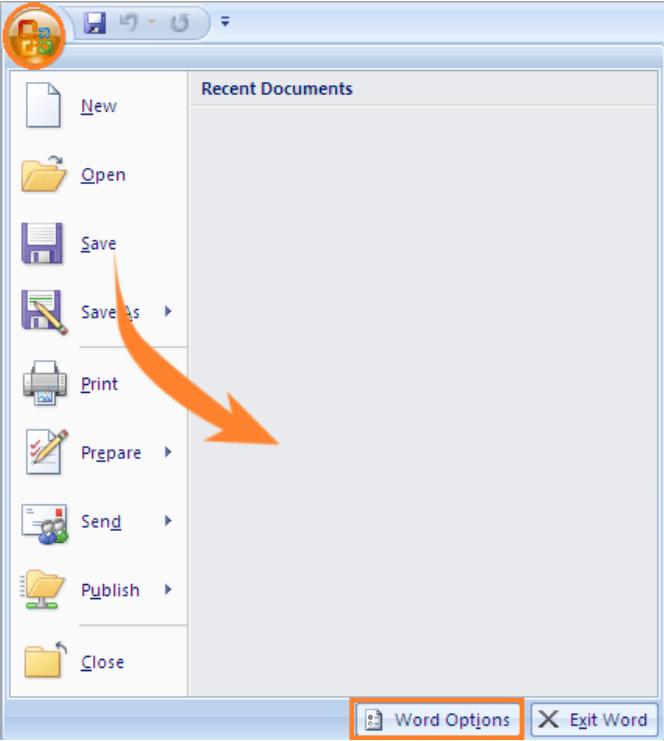Viewport: 664px width, 741px height.
Task: Click the Send envelope with people icon
Action: pos(44,524)
